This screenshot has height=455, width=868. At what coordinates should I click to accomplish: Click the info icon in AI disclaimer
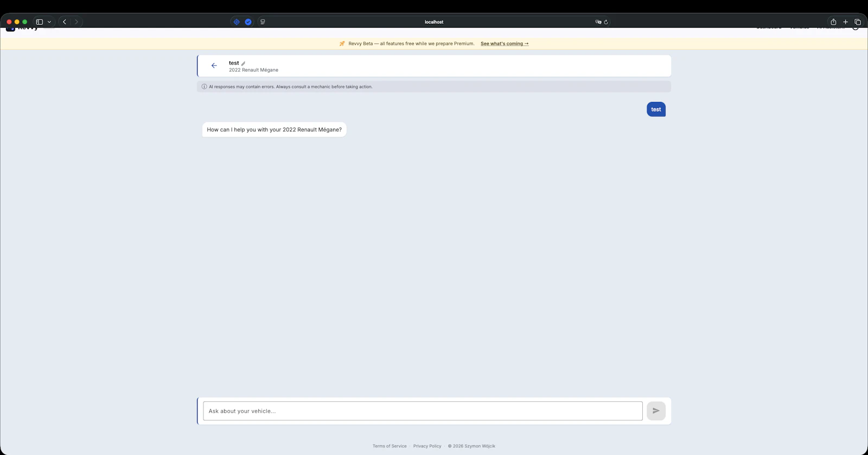point(204,87)
